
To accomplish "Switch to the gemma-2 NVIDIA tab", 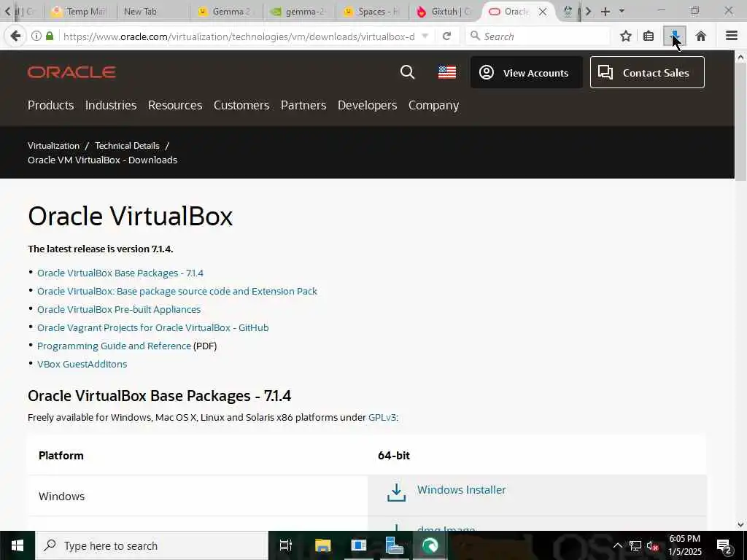I will tap(299, 12).
